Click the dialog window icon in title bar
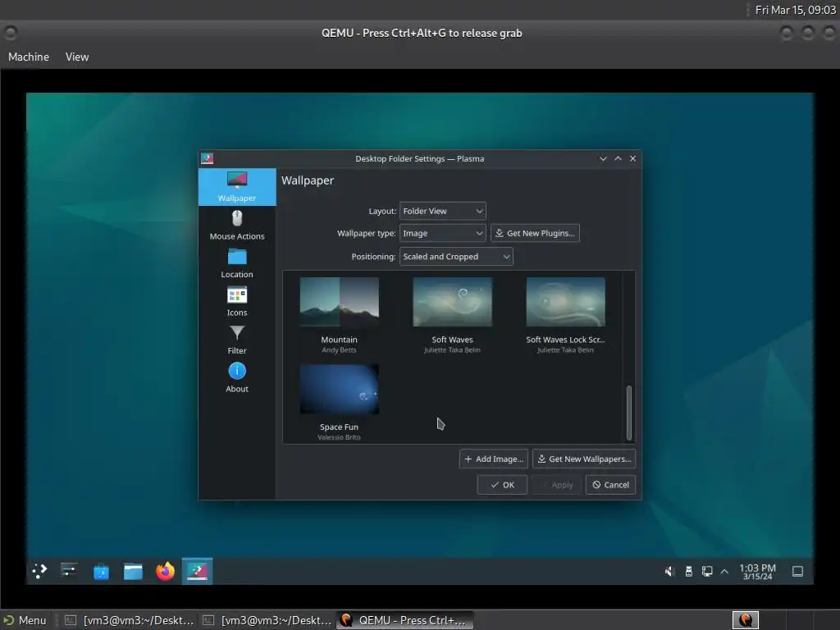 208,158
